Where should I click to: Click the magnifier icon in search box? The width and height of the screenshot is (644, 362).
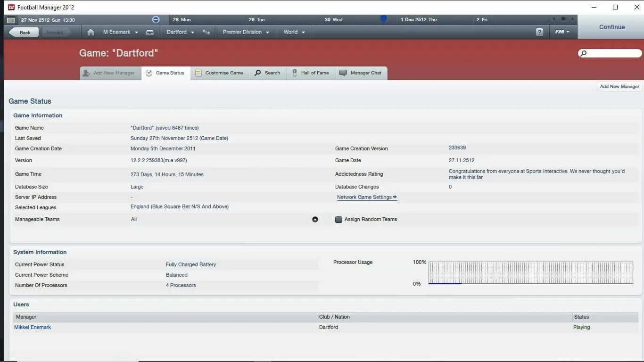pos(584,53)
